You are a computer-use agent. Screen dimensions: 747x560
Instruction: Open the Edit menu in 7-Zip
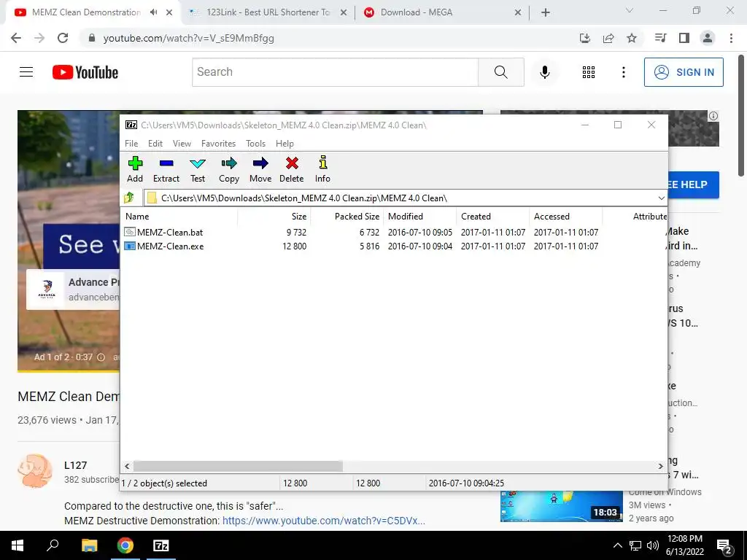point(155,144)
